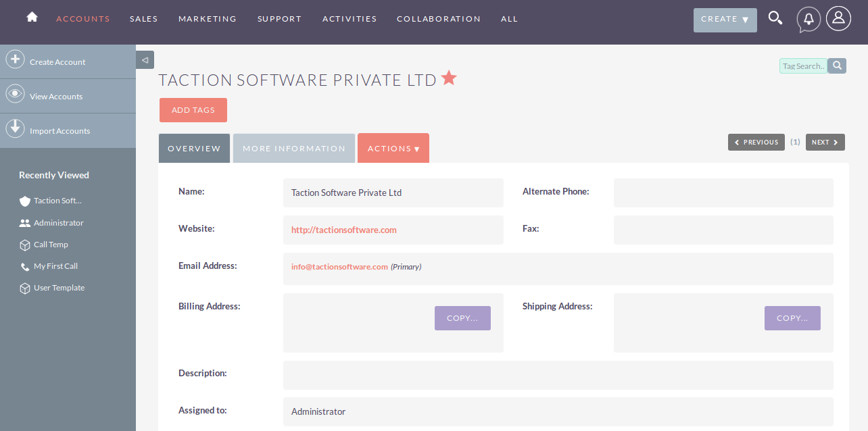Click the cube icon beside Call Temp
This screenshot has width=868, height=431.
(25, 245)
